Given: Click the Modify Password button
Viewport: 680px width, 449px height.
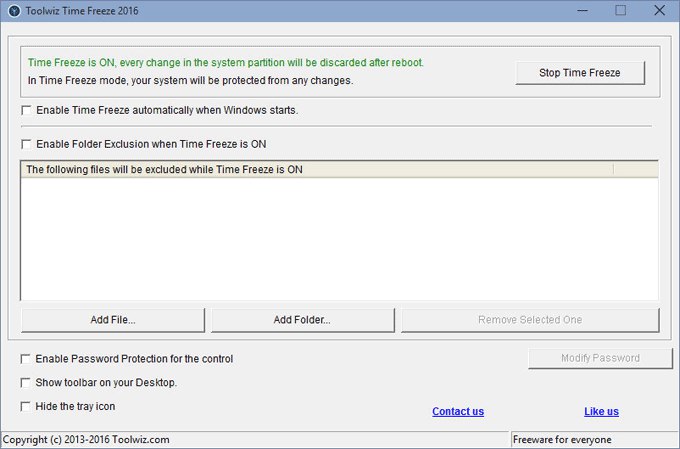Looking at the screenshot, I should [600, 358].
